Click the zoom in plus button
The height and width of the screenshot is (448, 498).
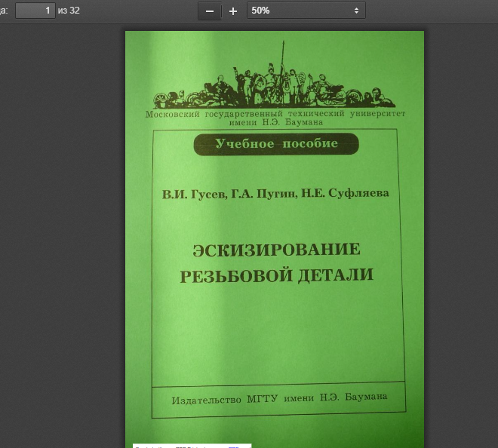[233, 11]
